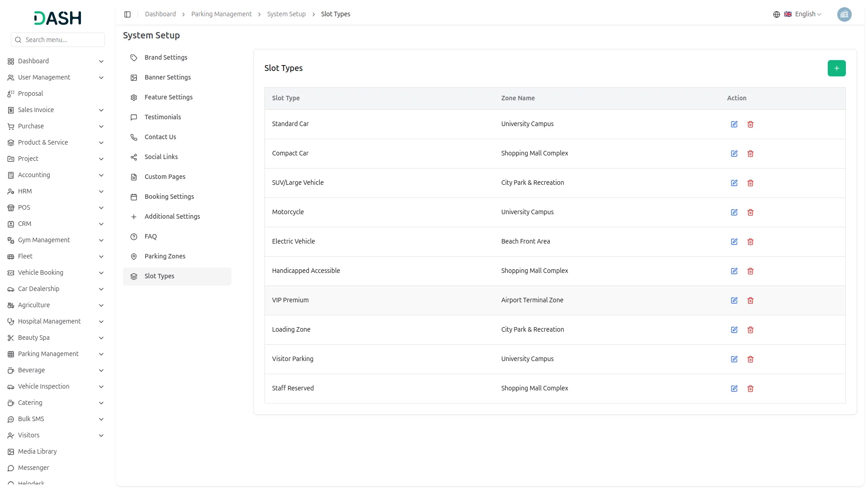Viewport: 868px width, 488px height.
Task: Click the Dashboard breadcrumb link
Action: pyautogui.click(x=160, y=14)
